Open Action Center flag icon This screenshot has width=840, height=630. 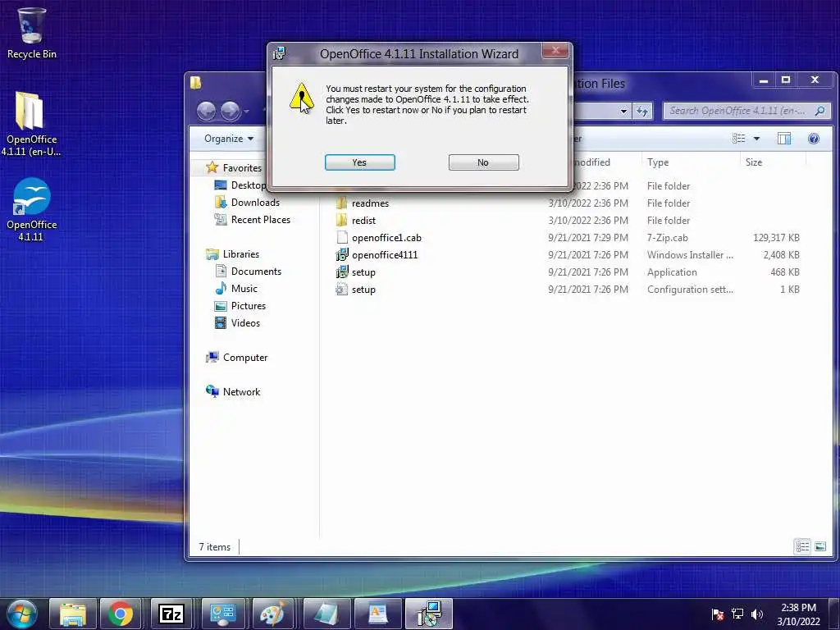(718, 614)
